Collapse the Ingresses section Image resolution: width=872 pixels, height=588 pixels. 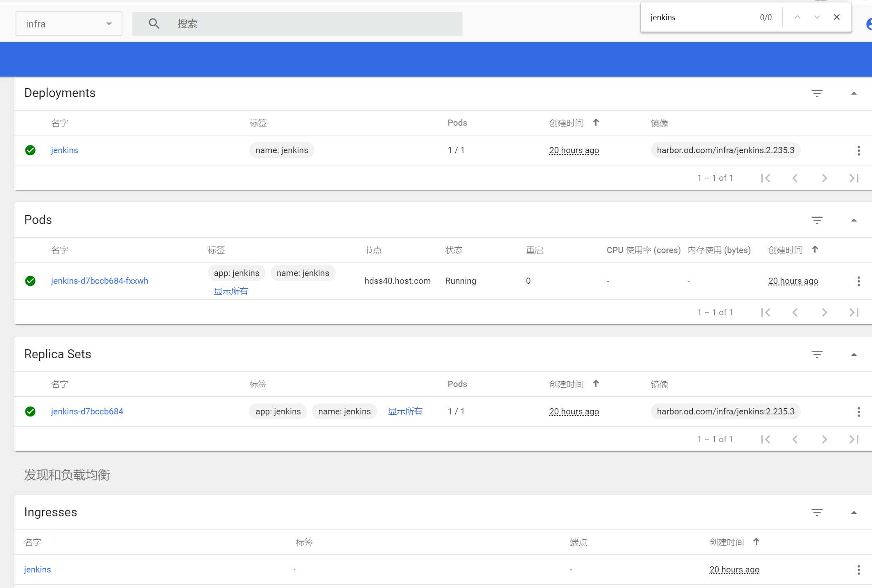854,513
